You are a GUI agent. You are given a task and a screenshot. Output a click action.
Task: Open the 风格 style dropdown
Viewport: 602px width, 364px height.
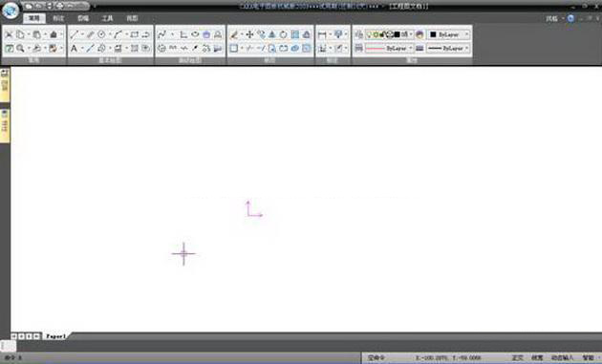pos(555,18)
